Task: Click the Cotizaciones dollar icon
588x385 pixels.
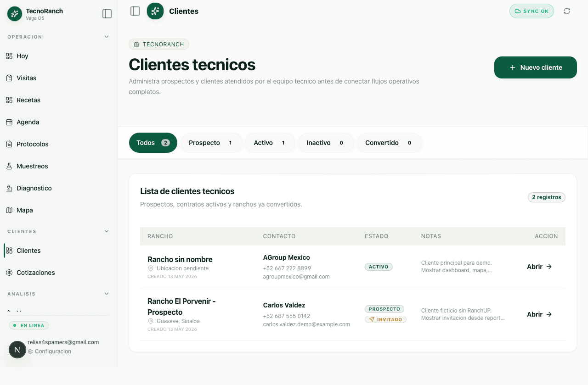Action: tap(9, 273)
